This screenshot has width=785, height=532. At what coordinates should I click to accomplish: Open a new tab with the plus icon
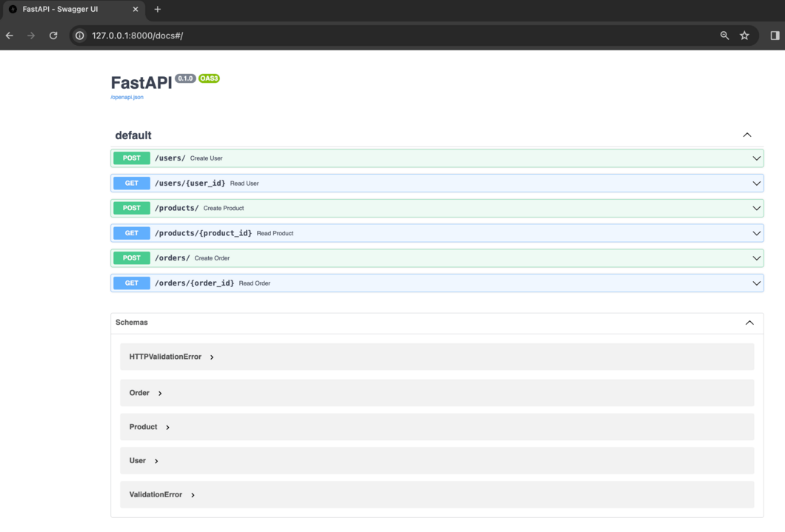157,9
